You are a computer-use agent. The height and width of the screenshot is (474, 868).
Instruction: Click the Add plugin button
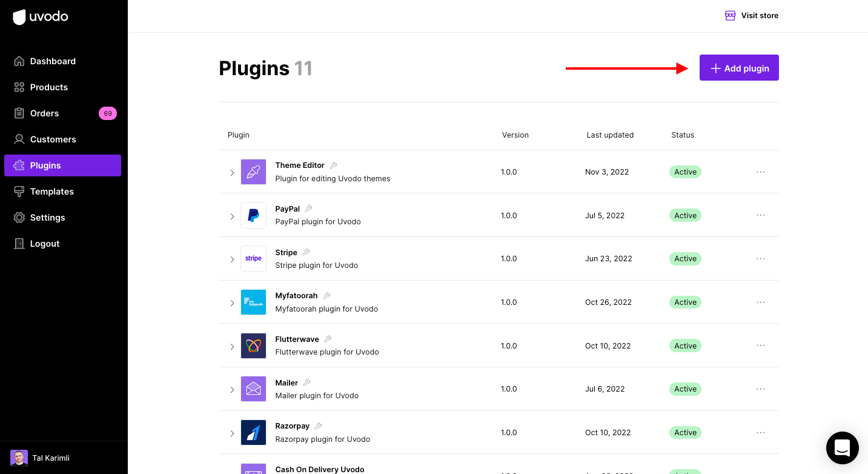(739, 68)
